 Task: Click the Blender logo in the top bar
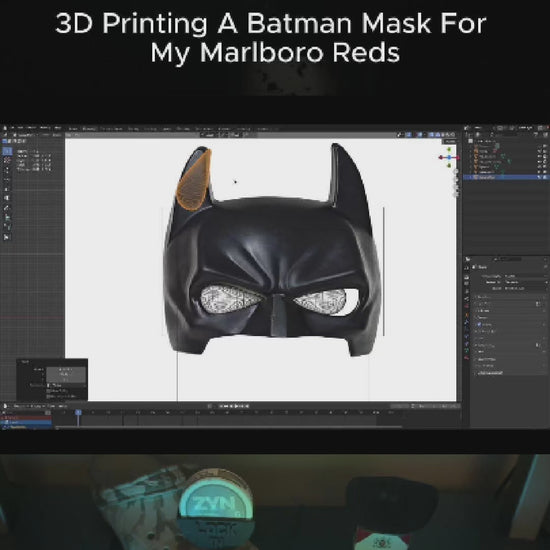point(5,128)
